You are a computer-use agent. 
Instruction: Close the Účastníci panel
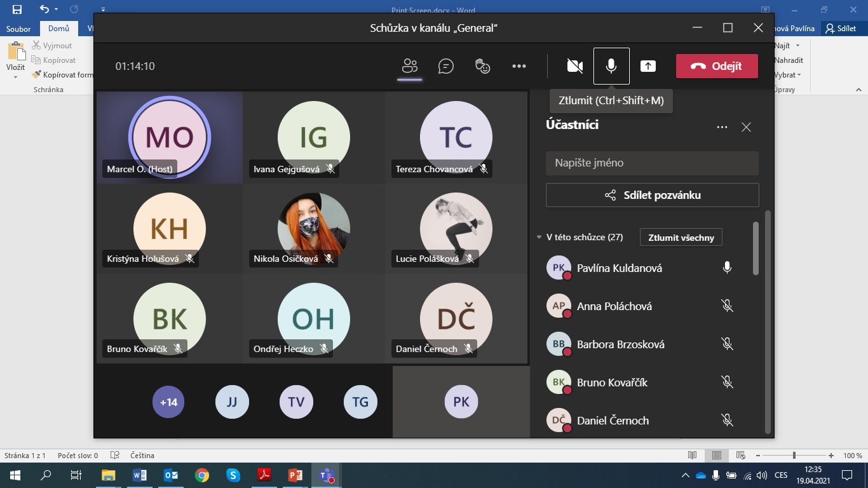coord(747,127)
